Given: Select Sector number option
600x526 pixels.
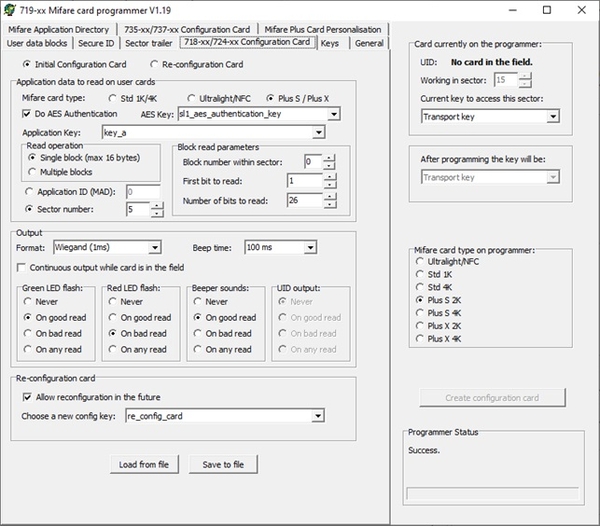Looking at the screenshot, I should click(x=60, y=209).
